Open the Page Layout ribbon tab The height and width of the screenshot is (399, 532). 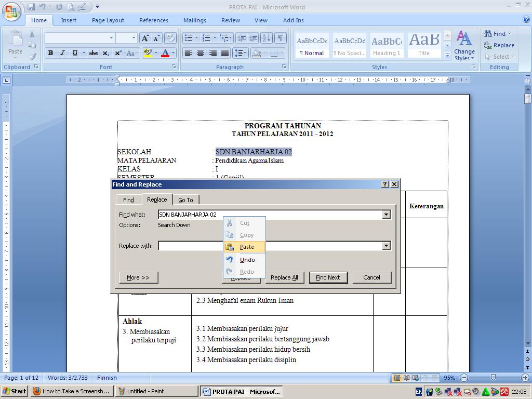(108, 20)
